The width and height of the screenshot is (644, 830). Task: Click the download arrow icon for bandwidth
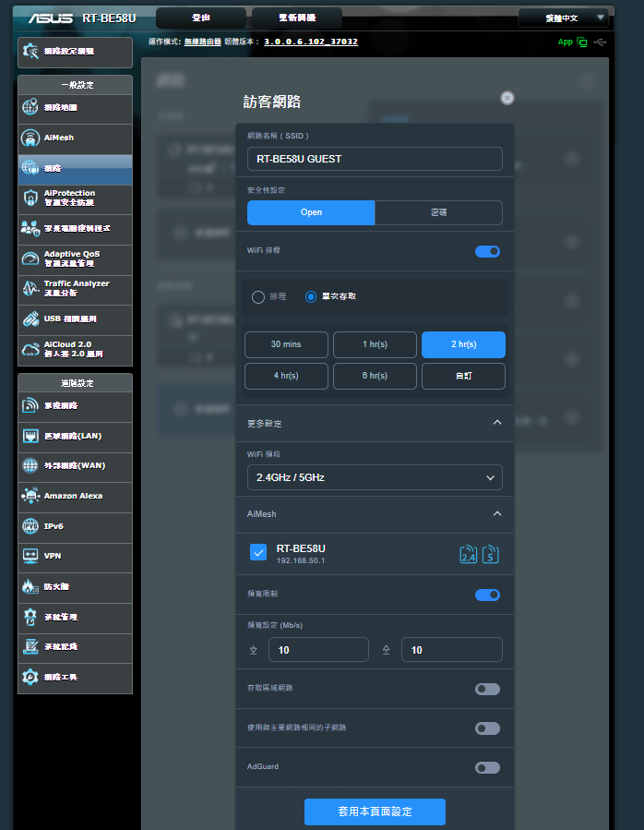(254, 650)
